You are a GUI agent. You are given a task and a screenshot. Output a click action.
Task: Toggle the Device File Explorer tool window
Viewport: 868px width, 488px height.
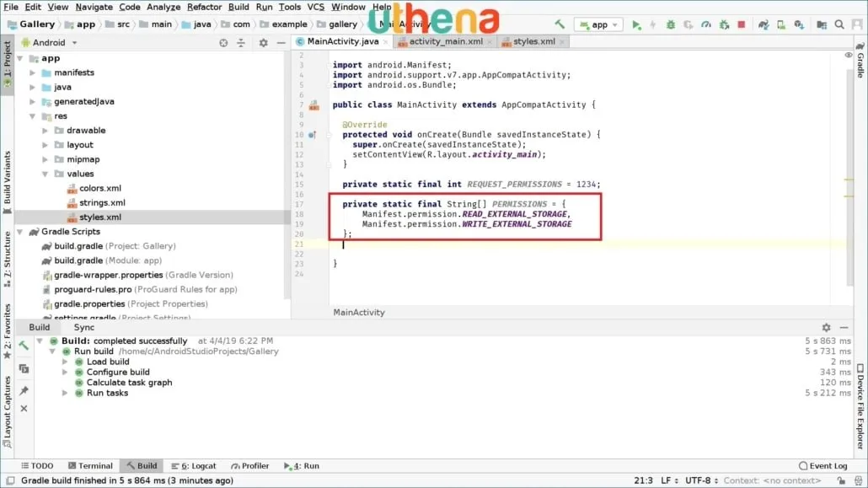coord(860,406)
